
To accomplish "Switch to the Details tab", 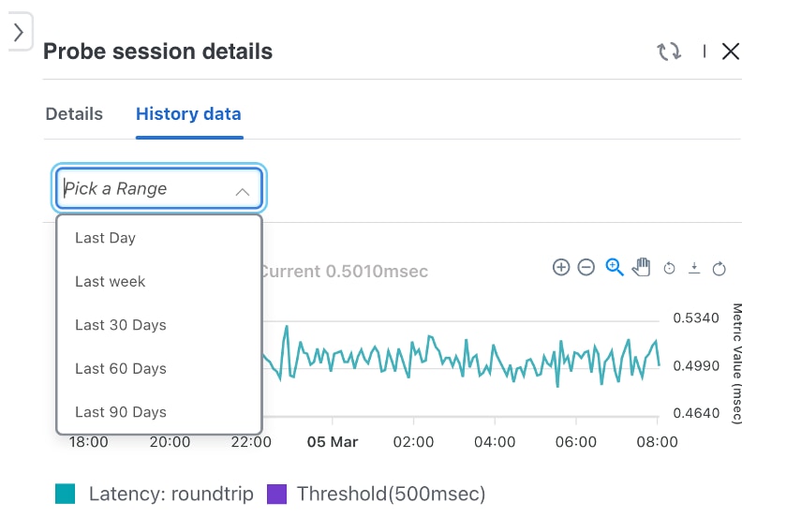I will pyautogui.click(x=74, y=114).
